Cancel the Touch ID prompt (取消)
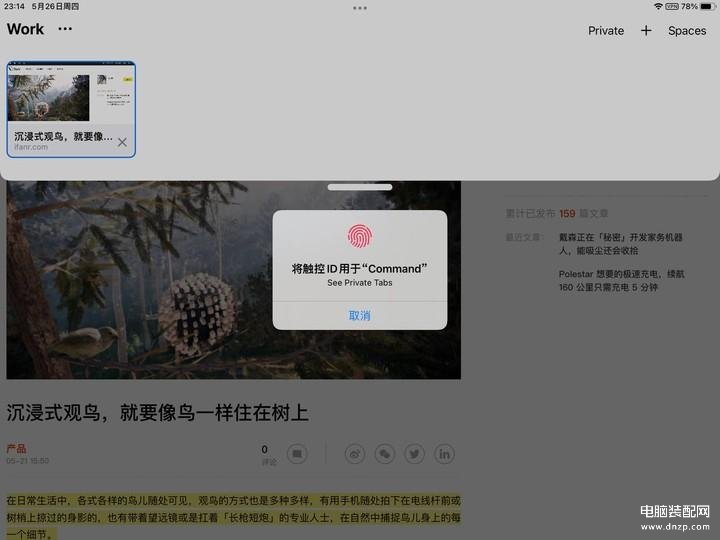This screenshot has height=540, width=720. (x=360, y=315)
